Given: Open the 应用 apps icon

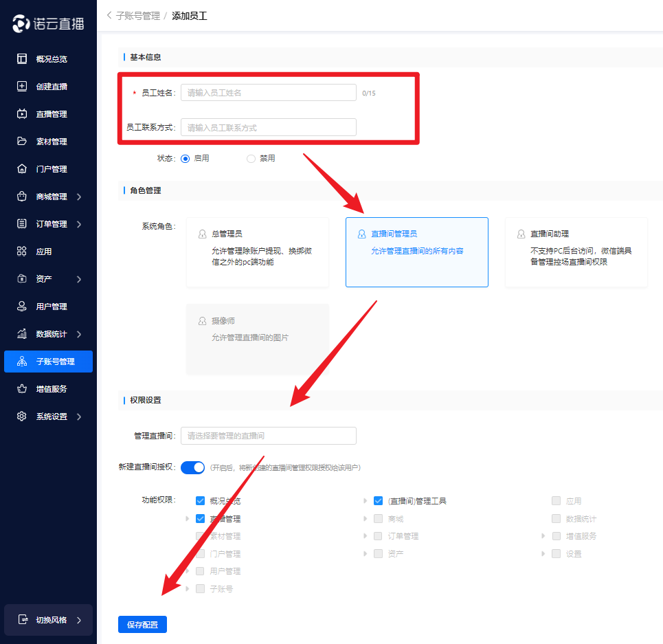Looking at the screenshot, I should click(x=22, y=252).
